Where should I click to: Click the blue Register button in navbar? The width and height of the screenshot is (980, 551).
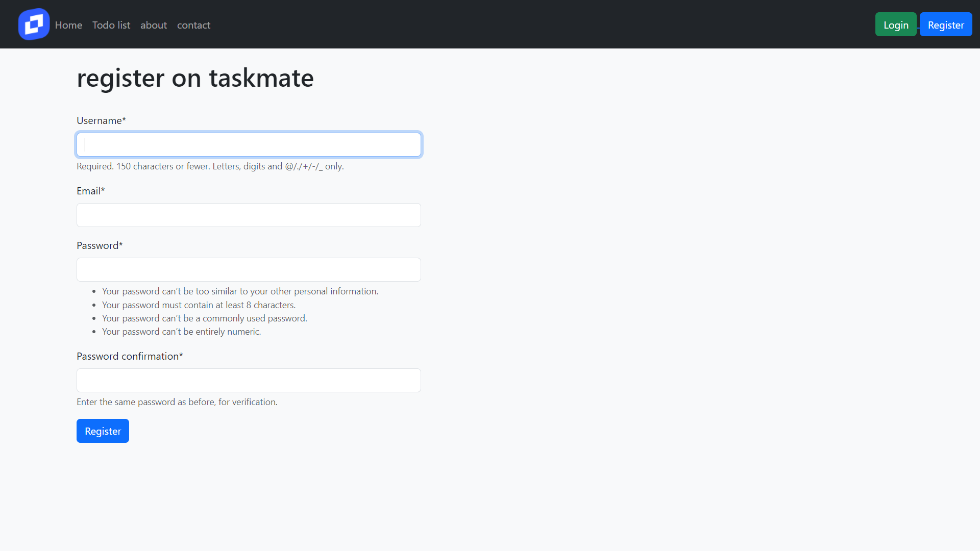[x=945, y=24]
